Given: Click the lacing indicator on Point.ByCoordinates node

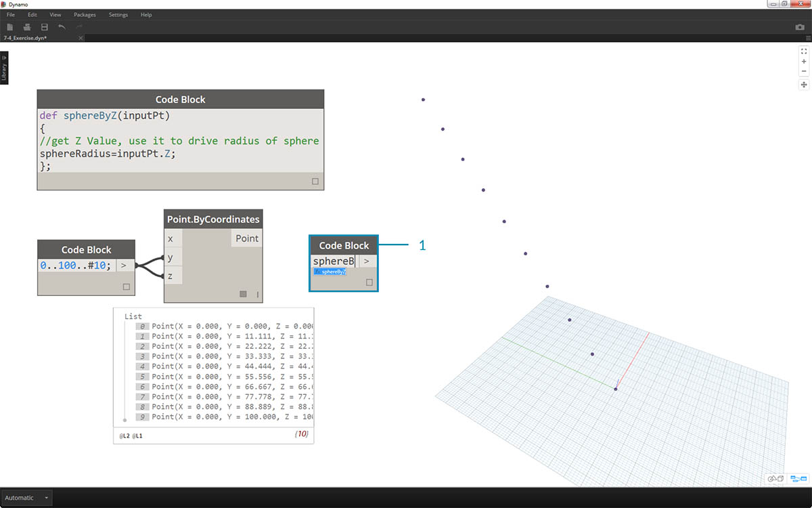Looking at the screenshot, I should [257, 294].
